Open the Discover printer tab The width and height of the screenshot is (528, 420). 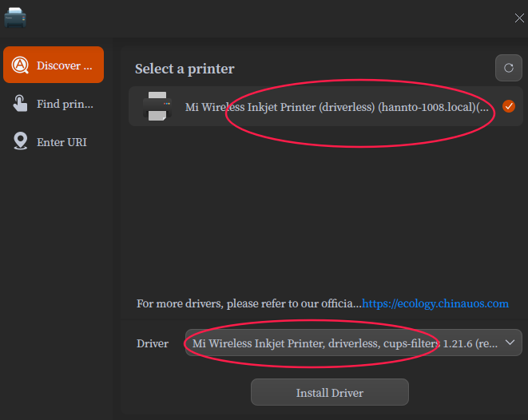54,65
